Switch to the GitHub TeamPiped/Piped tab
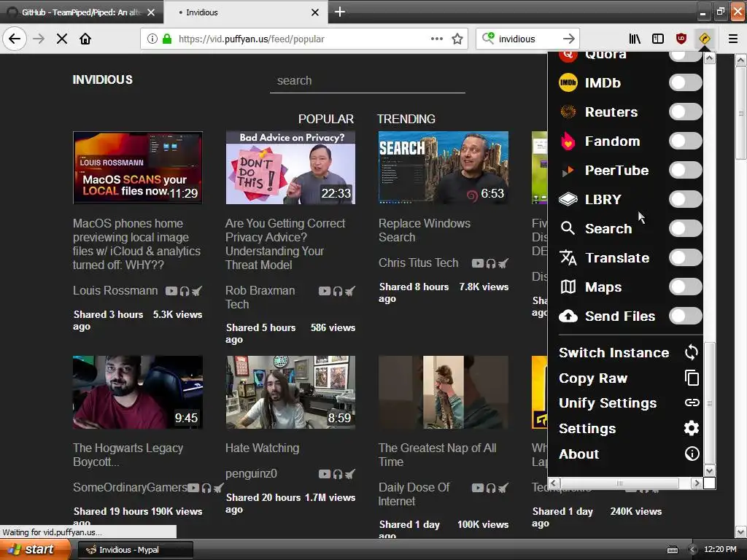The image size is (747, 560). 81,12
